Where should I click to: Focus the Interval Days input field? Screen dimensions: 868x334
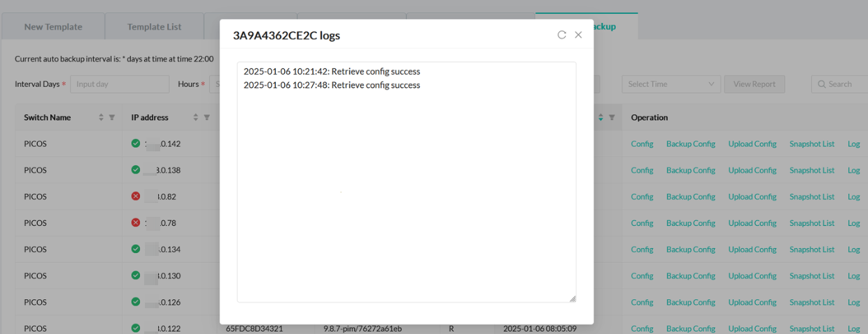(119, 84)
